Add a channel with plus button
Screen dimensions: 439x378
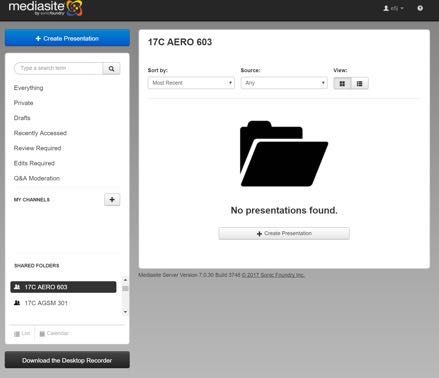pyautogui.click(x=112, y=200)
